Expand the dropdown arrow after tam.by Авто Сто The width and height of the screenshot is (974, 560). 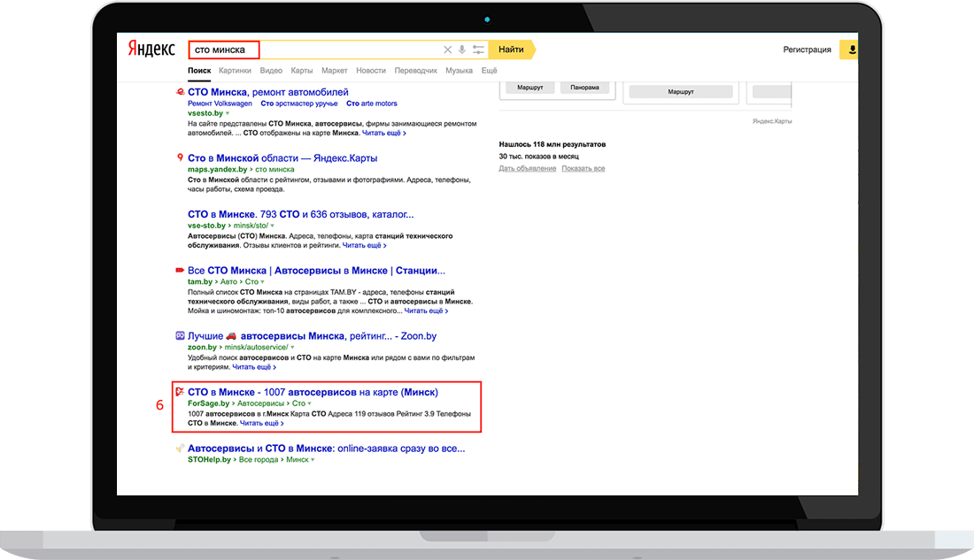pyautogui.click(x=262, y=282)
